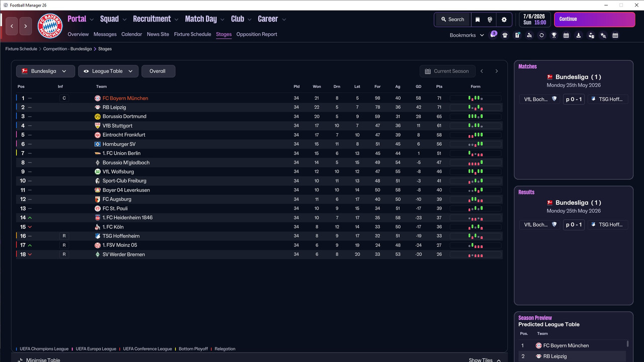Open the Bundesliga competition dropdown

45,71
